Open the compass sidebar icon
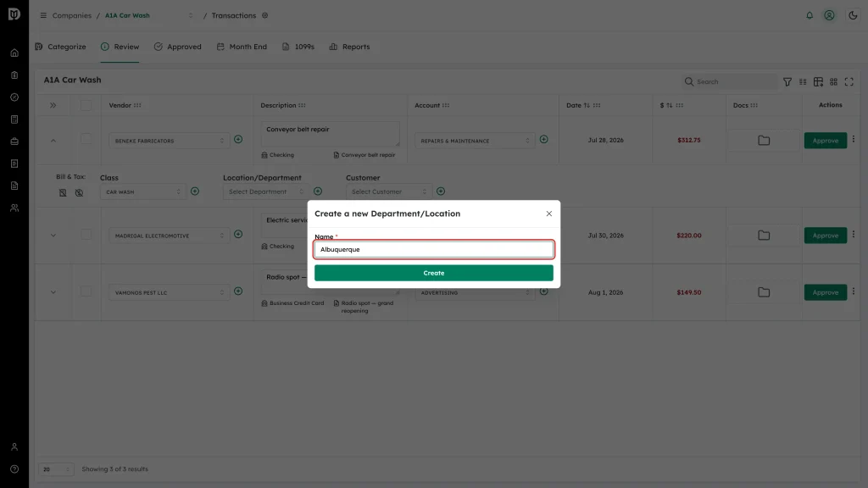The height and width of the screenshot is (488, 868). pos(14,97)
